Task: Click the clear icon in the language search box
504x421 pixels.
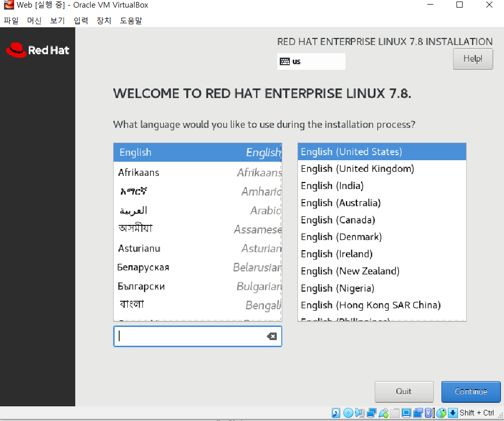Action: pos(272,337)
